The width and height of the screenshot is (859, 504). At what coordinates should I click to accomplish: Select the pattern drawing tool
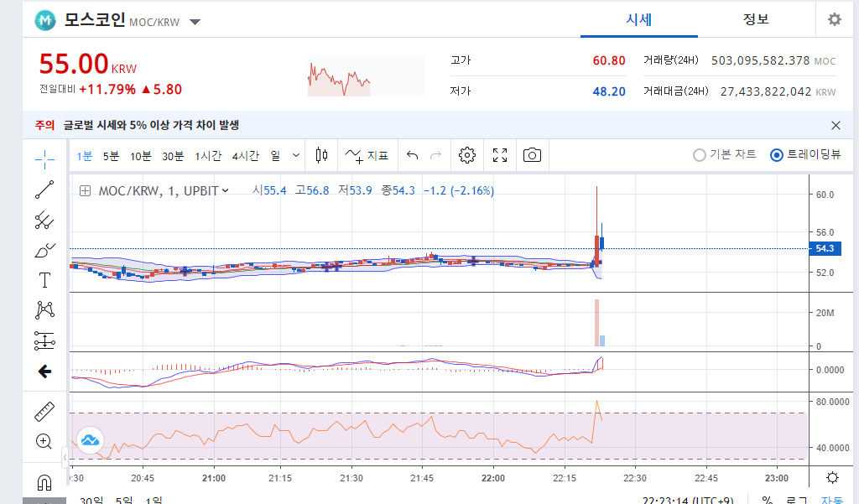click(44, 310)
